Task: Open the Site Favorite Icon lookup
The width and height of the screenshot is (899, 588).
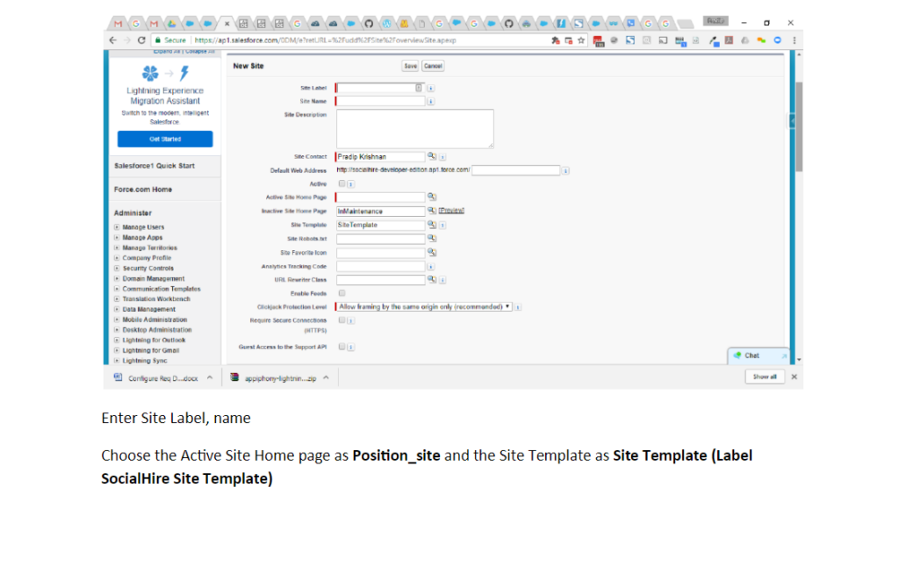Action: pos(432,252)
